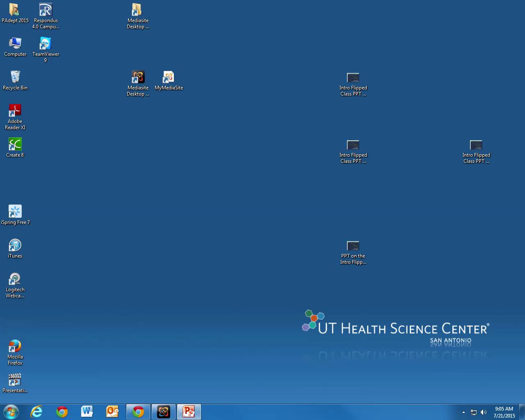The width and height of the screenshot is (525, 420).
Task: Open the volume control in system tray
Action: click(x=484, y=412)
